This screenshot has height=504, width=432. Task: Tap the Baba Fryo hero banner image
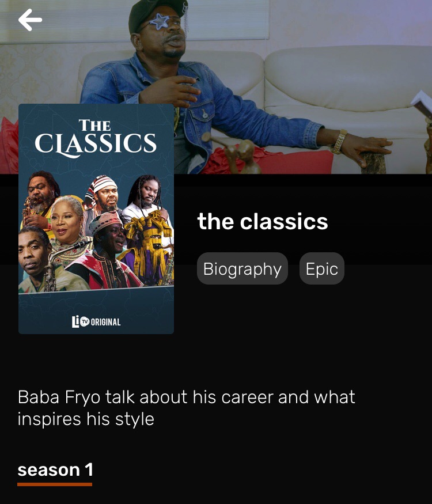[216, 87]
